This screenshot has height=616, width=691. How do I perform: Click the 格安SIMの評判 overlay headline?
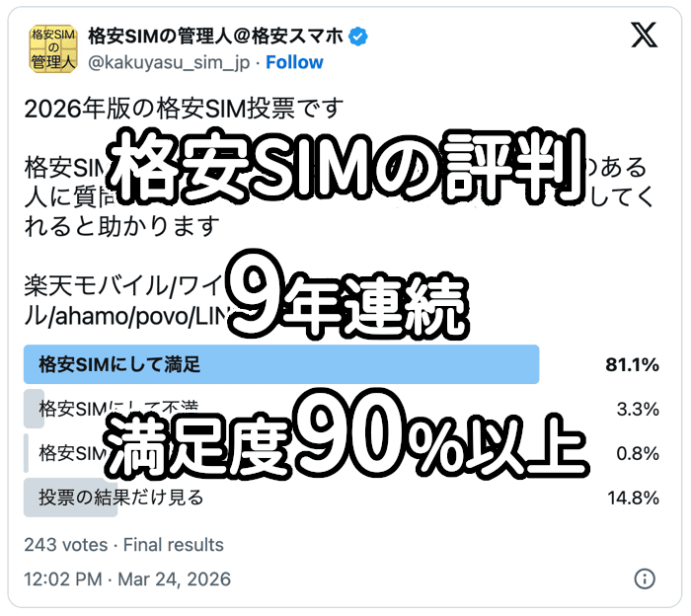341,170
